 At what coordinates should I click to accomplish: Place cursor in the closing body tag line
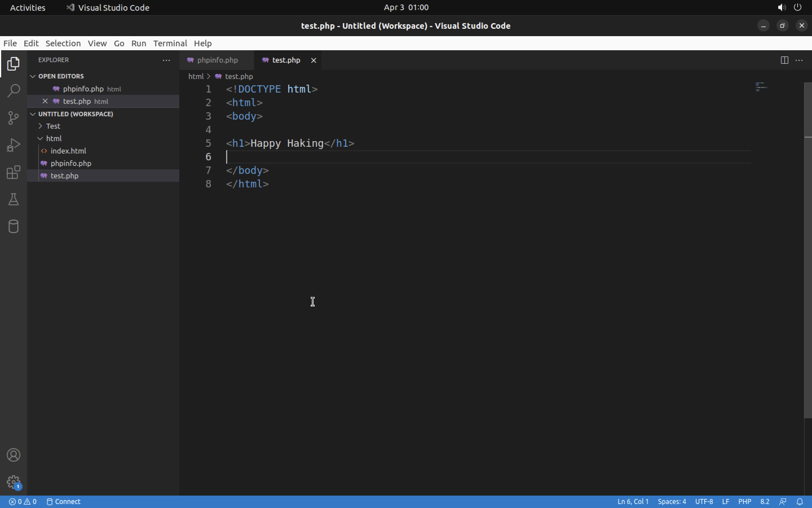[247, 170]
